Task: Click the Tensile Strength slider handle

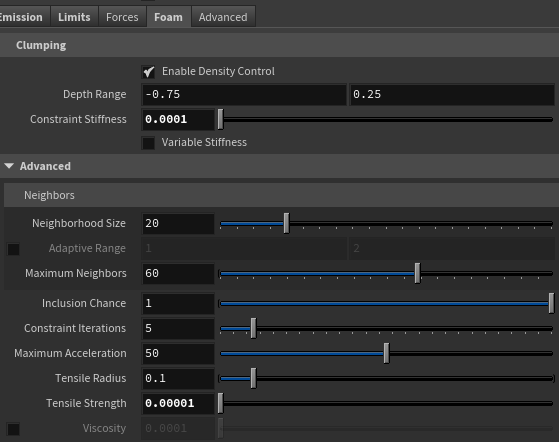Action: point(221,403)
